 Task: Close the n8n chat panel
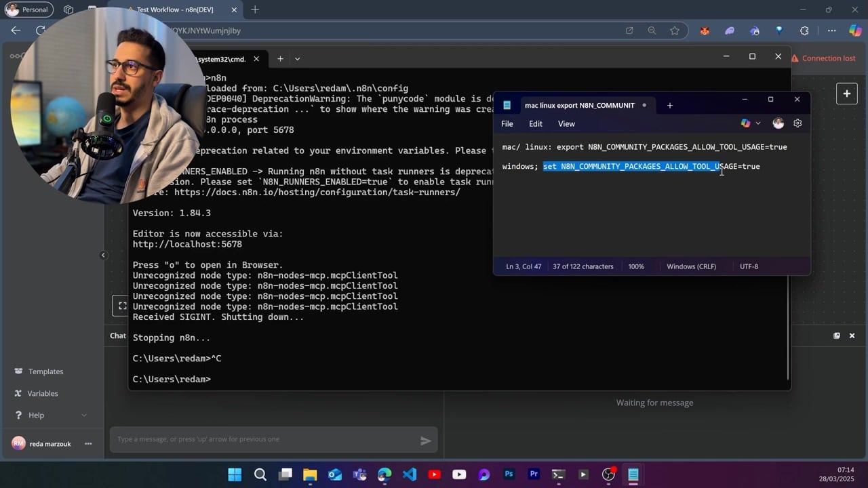(852, 335)
